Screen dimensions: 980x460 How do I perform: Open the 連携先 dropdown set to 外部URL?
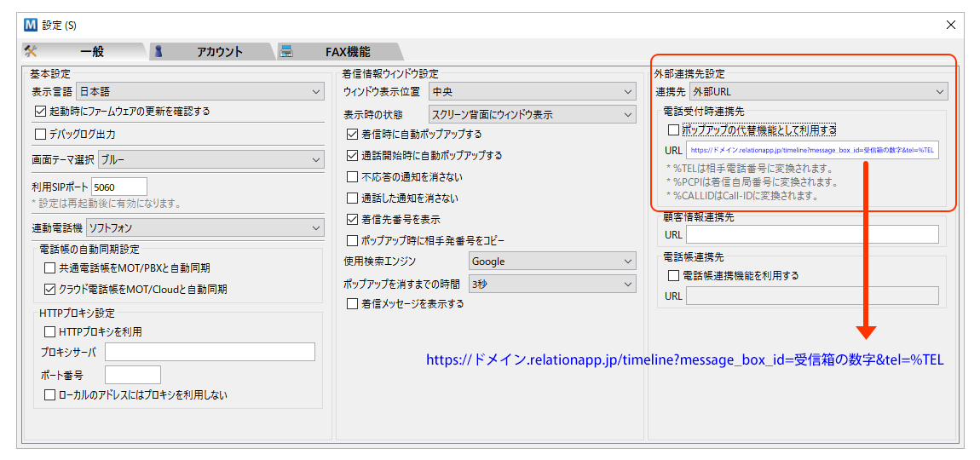[x=817, y=91]
